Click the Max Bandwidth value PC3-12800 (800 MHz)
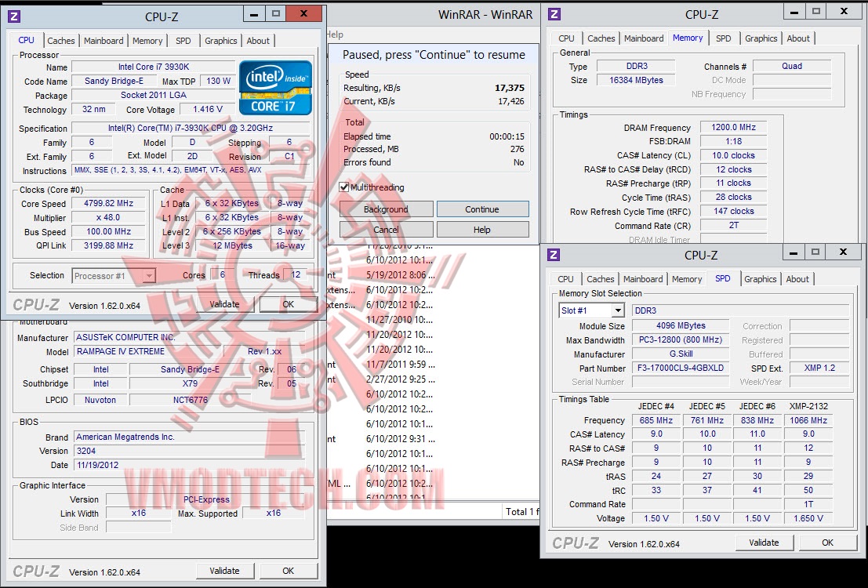This screenshot has width=868, height=588. click(x=681, y=340)
